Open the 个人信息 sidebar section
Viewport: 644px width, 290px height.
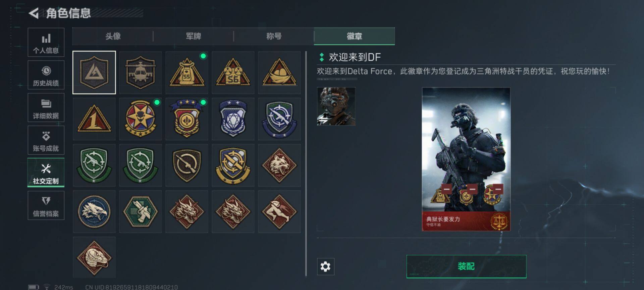coord(46,42)
